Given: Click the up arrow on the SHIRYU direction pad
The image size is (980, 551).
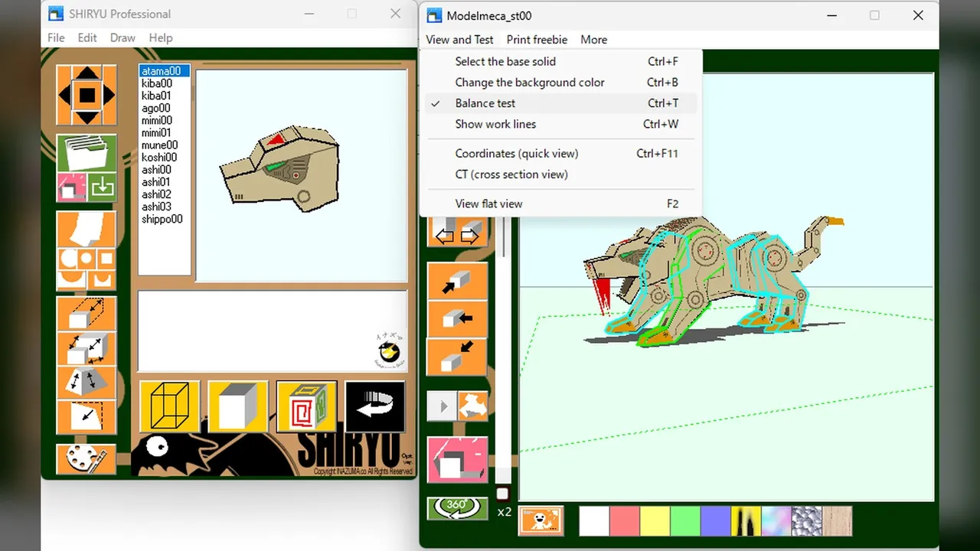Looking at the screenshot, I should (x=87, y=73).
